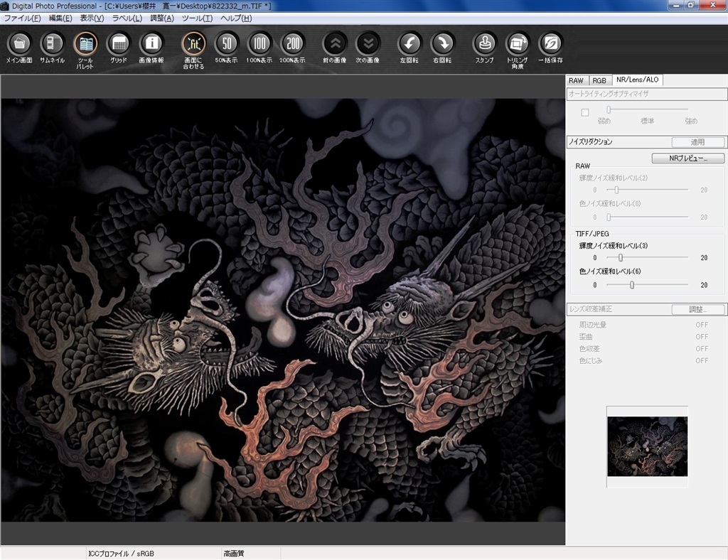
Task: Open the 調整(A) menu
Action: (162, 18)
